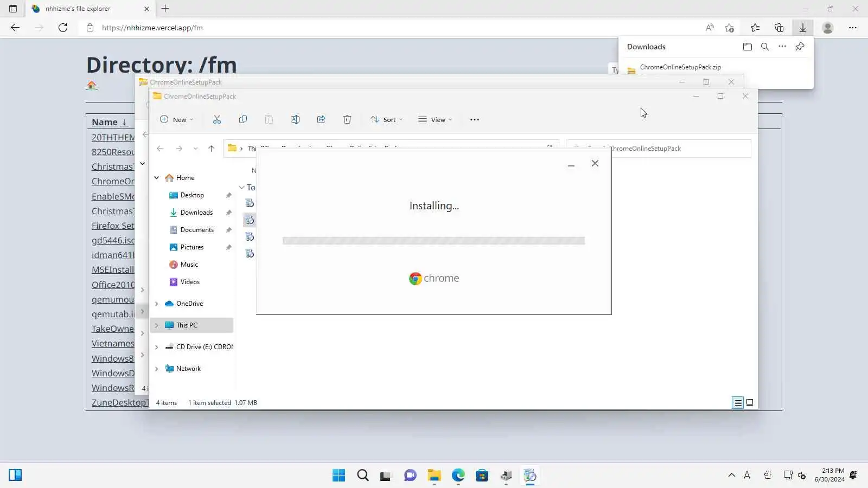Select Videos in the navigation pane
The height and width of the screenshot is (488, 868).
[x=190, y=282]
